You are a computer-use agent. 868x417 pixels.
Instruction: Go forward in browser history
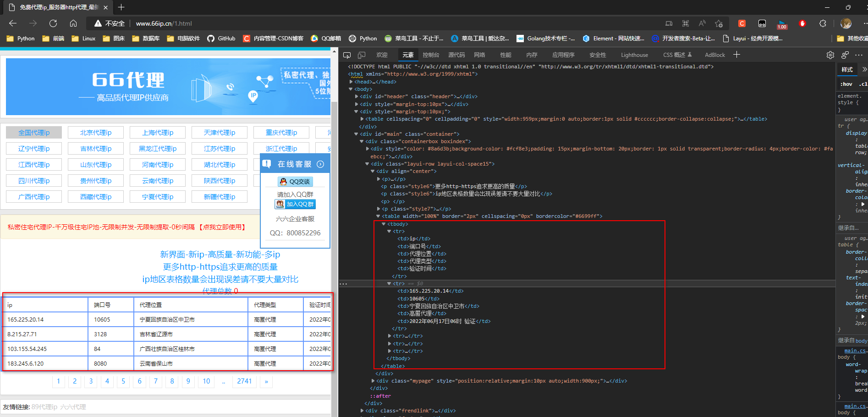point(33,23)
